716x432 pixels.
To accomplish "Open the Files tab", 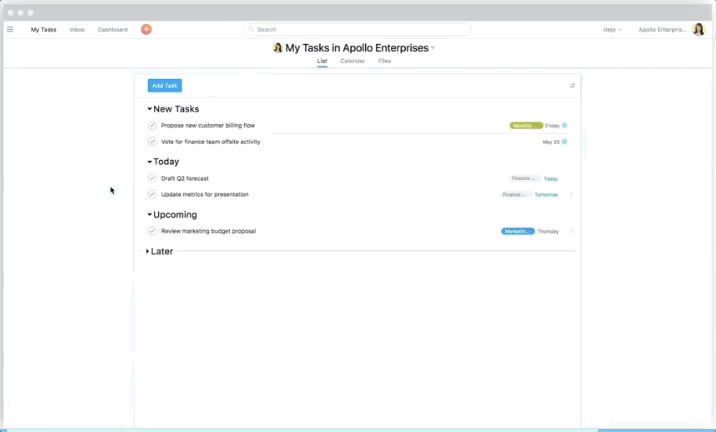I will [384, 61].
